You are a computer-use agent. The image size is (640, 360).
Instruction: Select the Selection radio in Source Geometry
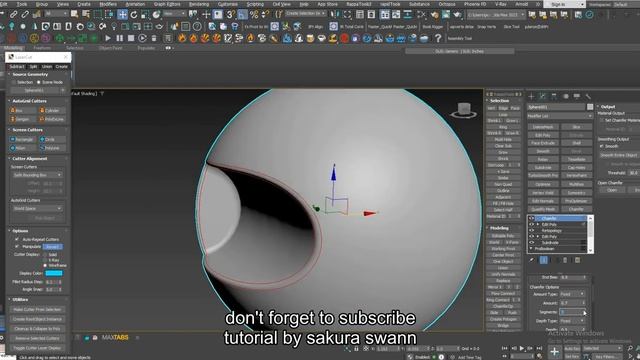point(13,82)
